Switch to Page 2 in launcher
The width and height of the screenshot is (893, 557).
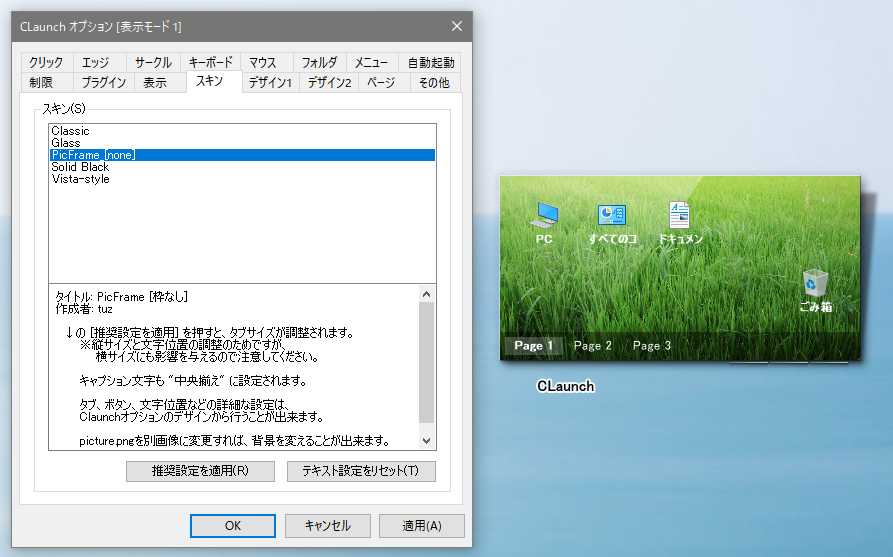coord(593,346)
